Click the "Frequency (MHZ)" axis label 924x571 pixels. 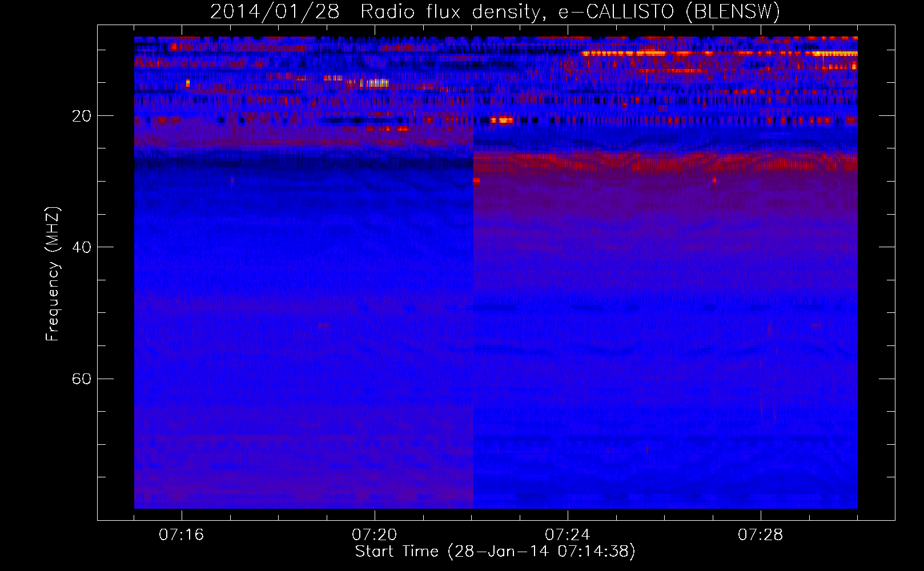coord(53,274)
